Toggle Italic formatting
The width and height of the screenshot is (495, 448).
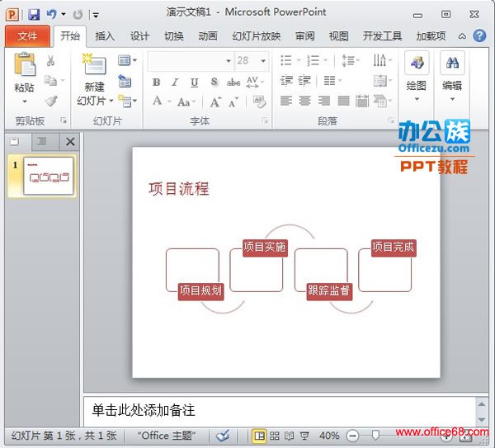(175, 83)
